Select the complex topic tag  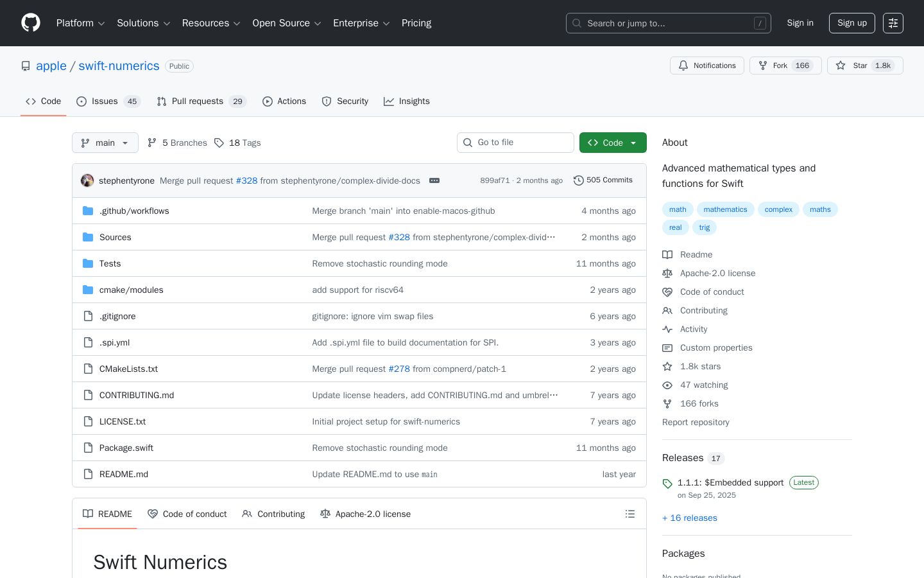coord(778,209)
